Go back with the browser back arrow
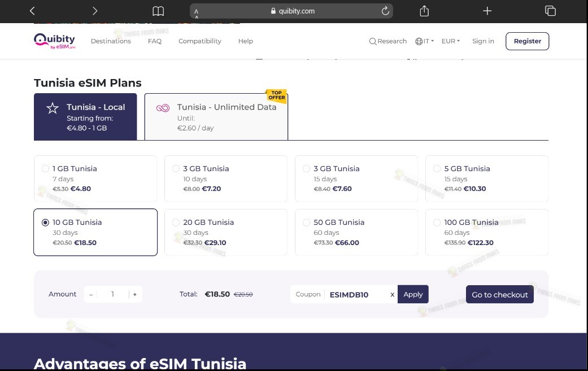The image size is (588, 371). coord(32,11)
